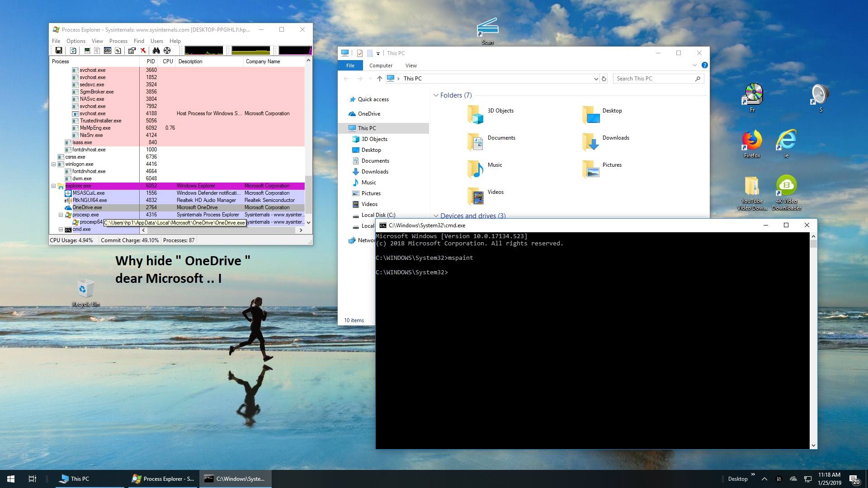
Task: Click the commit memory history graph
Action: point(251,50)
